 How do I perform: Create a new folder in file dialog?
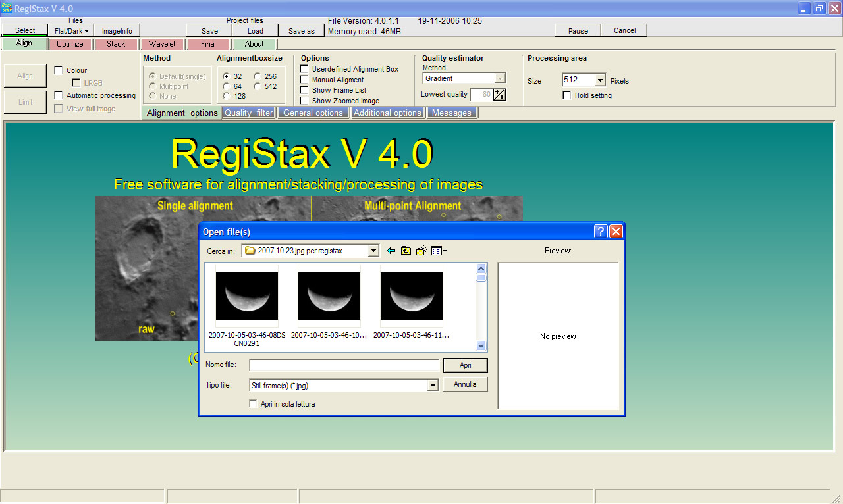[421, 251]
